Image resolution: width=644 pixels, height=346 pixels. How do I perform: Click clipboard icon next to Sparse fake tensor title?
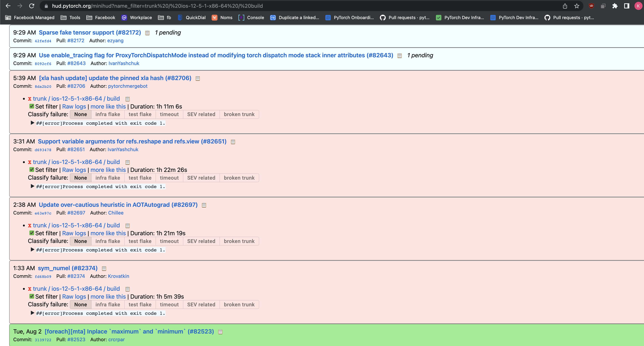(147, 33)
